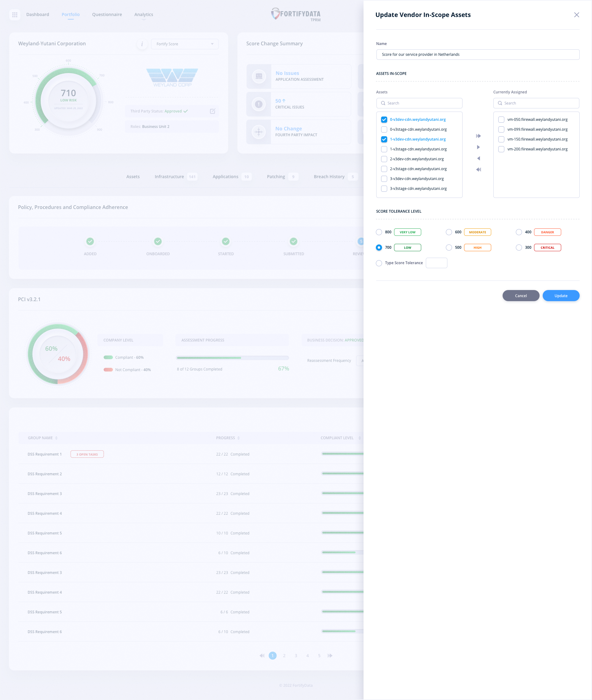The image size is (592, 700).
Task: Click the move all right double-arrow icon
Action: coord(478,136)
